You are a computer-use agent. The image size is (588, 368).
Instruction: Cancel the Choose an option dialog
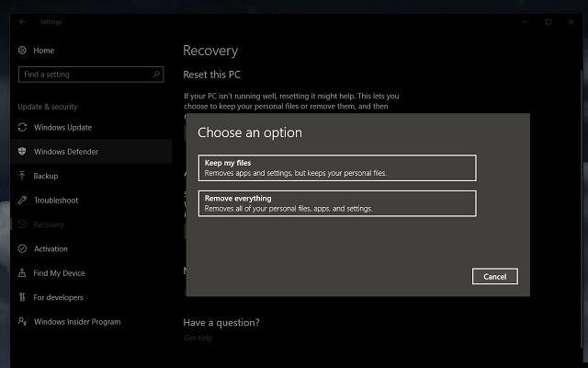(495, 276)
